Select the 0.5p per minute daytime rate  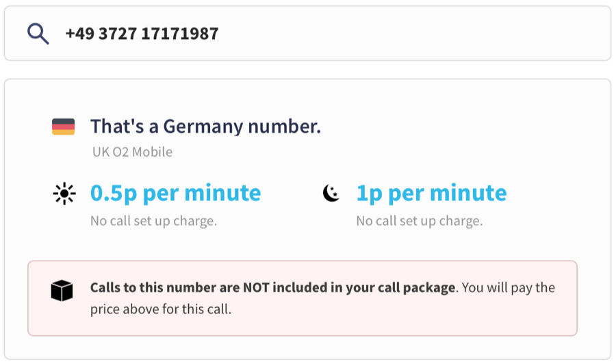coord(176,193)
